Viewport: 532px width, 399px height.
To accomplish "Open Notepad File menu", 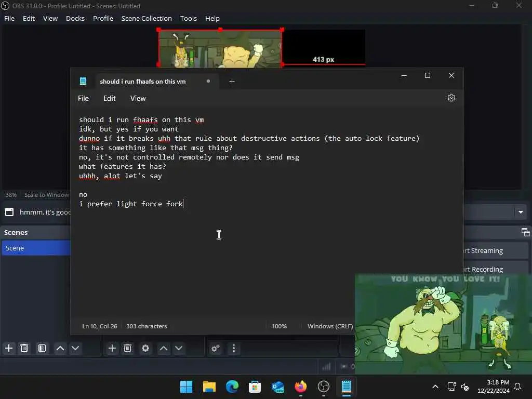I will tap(84, 98).
